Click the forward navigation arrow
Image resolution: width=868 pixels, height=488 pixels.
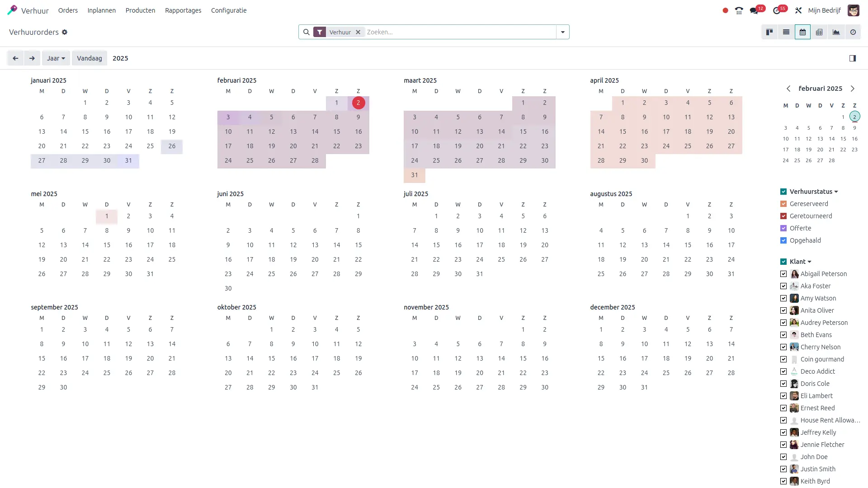pos(32,58)
